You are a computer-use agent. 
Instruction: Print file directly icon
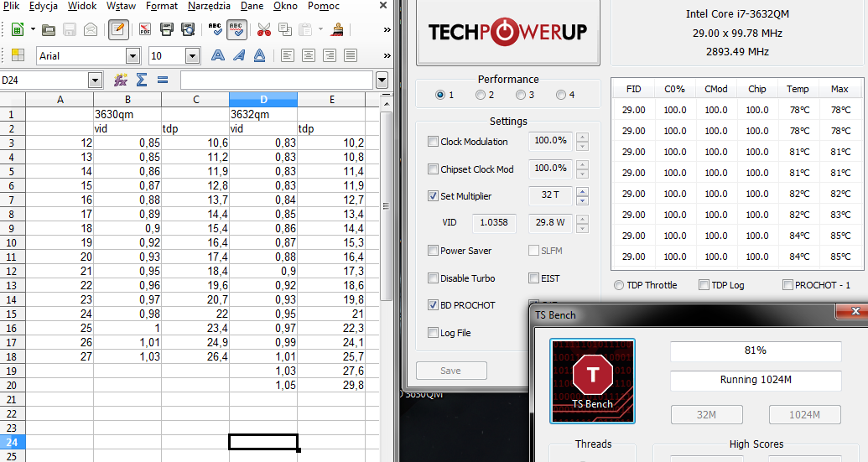(x=167, y=29)
